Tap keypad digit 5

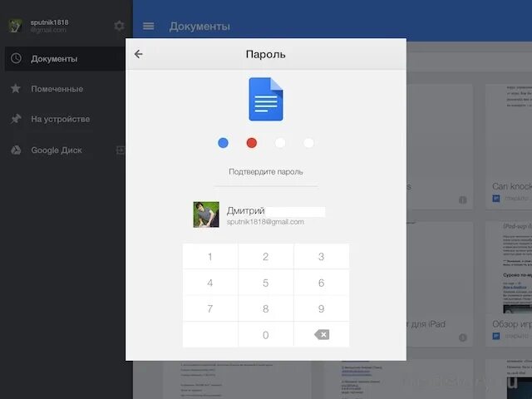pyautogui.click(x=266, y=283)
